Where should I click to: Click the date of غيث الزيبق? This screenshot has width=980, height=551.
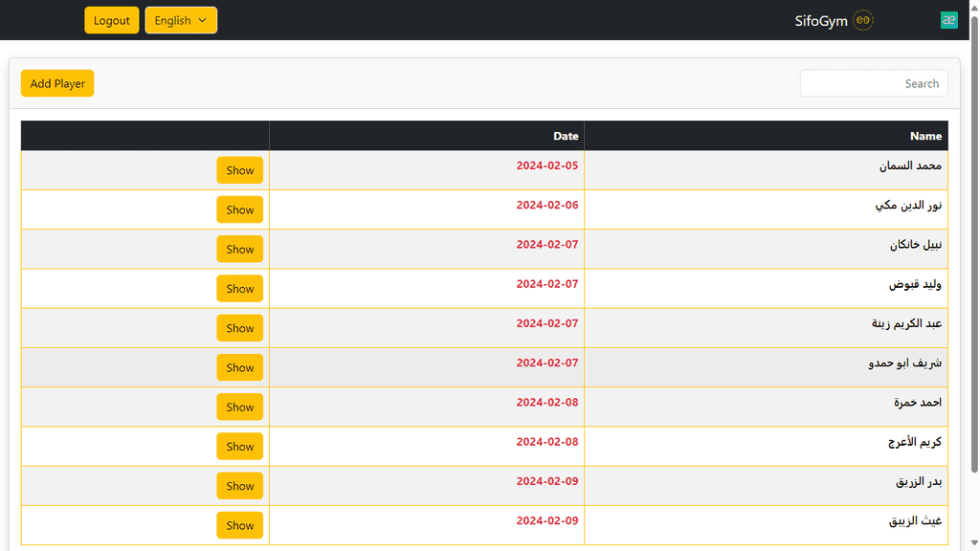[x=546, y=520]
